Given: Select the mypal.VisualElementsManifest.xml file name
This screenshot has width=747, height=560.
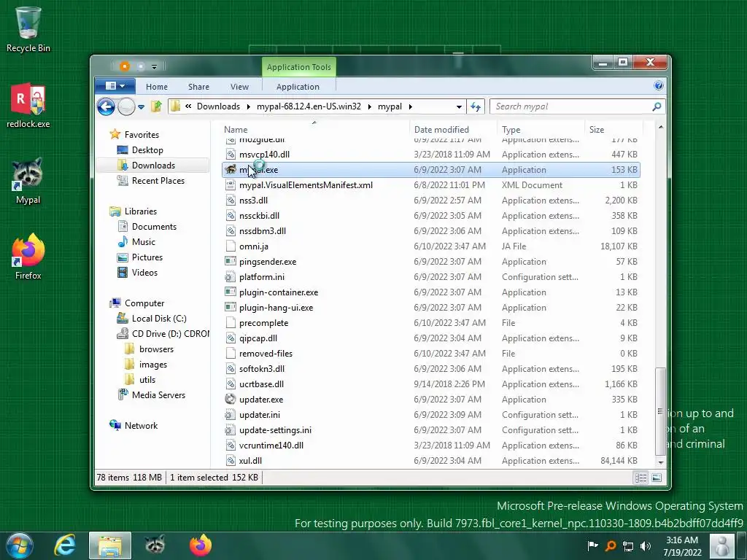Looking at the screenshot, I should click(306, 185).
